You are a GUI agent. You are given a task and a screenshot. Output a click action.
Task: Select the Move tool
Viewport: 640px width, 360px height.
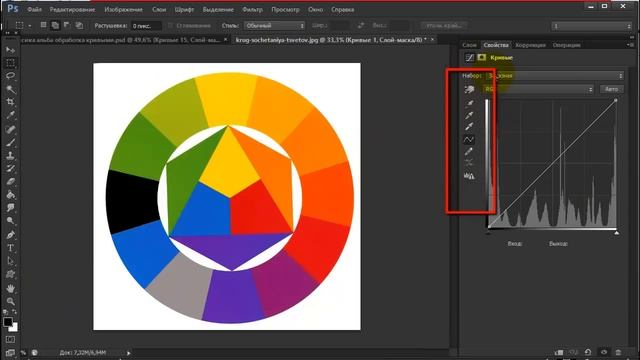(11, 50)
